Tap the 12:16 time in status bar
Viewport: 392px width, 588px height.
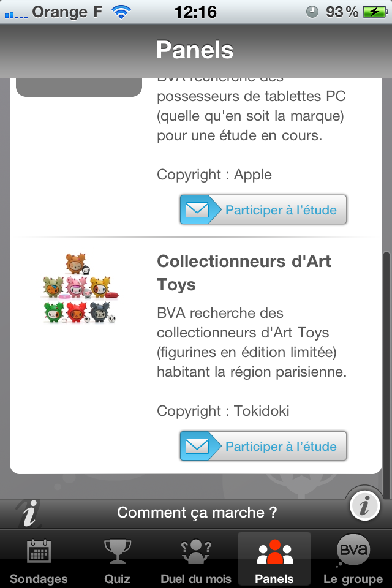pyautogui.click(x=195, y=12)
